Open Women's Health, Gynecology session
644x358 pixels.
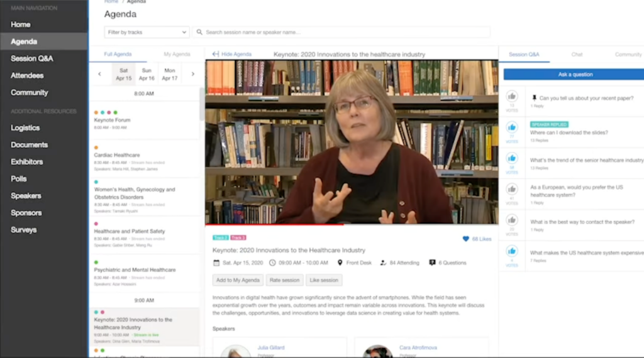pyautogui.click(x=144, y=197)
